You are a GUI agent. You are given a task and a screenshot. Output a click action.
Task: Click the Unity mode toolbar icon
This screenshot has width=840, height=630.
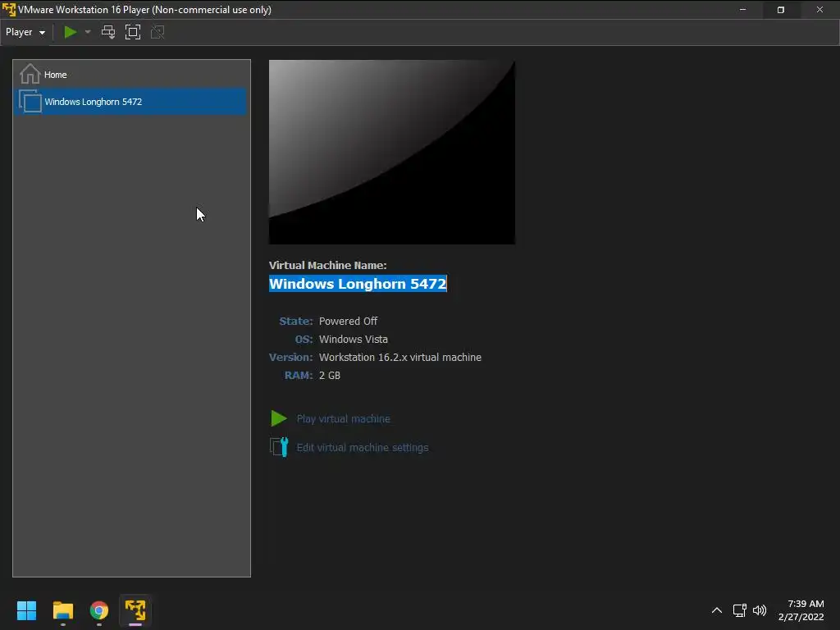click(157, 32)
